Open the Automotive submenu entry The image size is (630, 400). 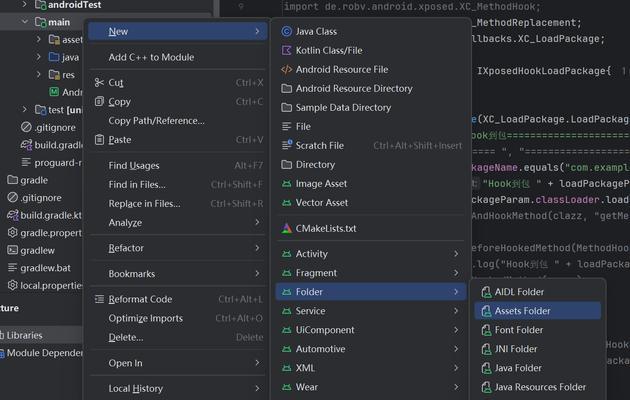point(370,349)
